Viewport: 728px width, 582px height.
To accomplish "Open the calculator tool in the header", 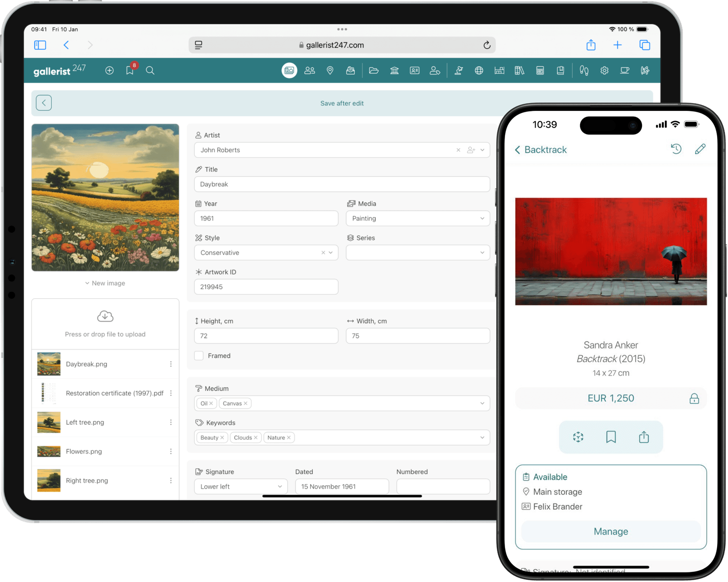I will click(540, 70).
